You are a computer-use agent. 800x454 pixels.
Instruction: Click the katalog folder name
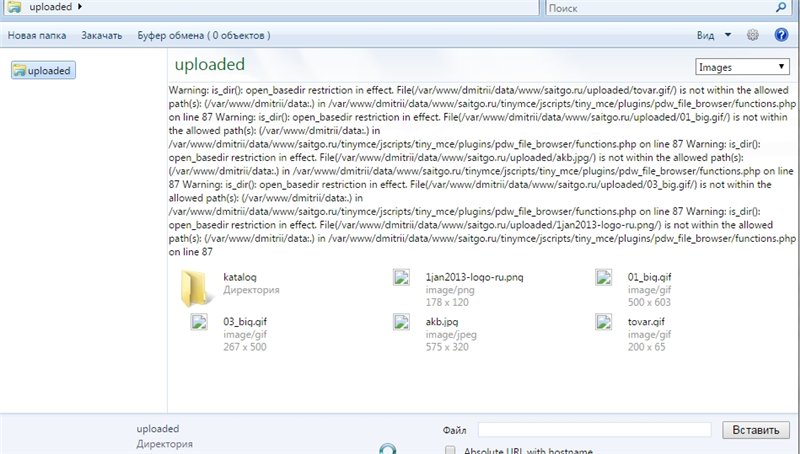[240, 277]
